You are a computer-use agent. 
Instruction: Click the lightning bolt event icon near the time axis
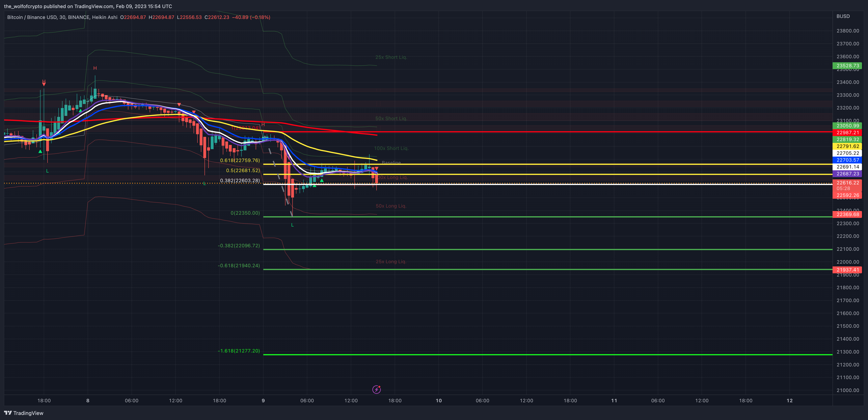point(376,389)
